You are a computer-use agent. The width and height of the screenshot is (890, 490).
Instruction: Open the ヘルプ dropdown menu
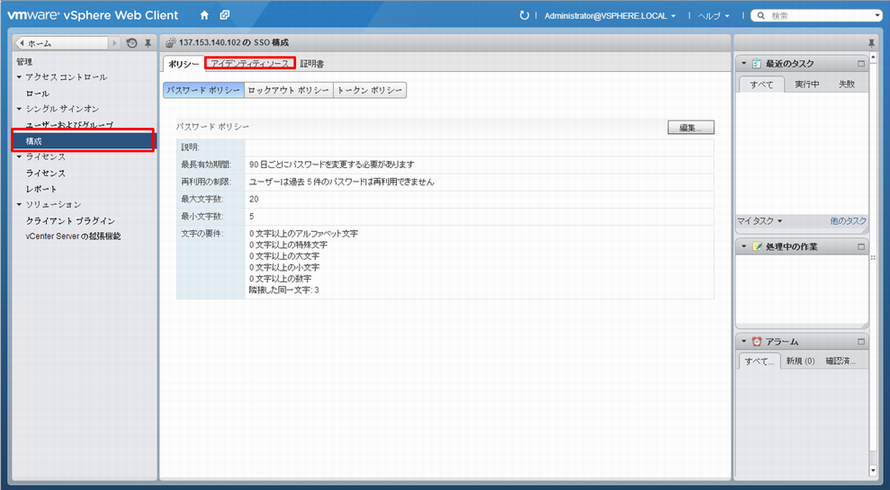[713, 16]
